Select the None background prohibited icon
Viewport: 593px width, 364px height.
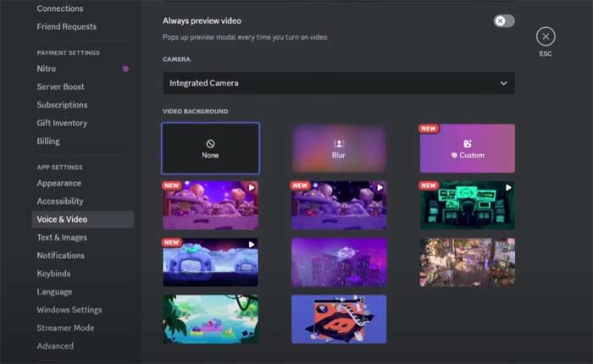pos(211,144)
